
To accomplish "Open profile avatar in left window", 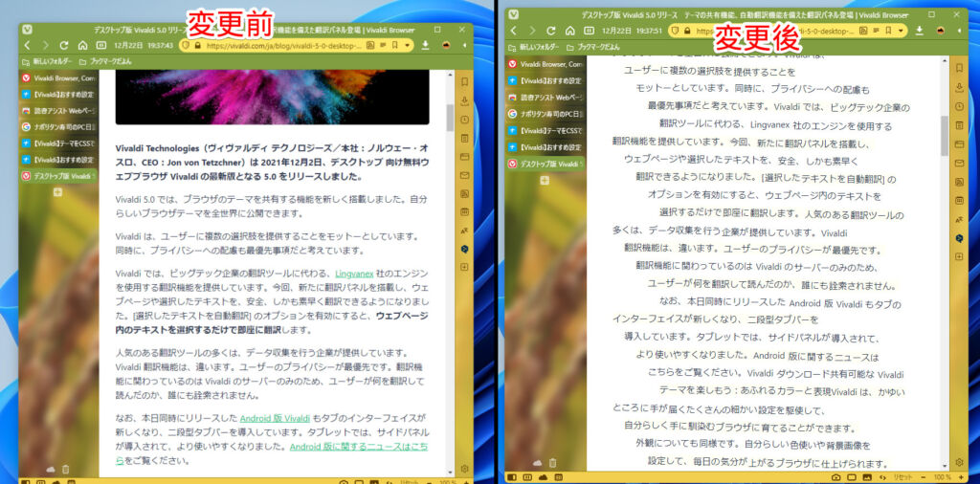I will 446,45.
